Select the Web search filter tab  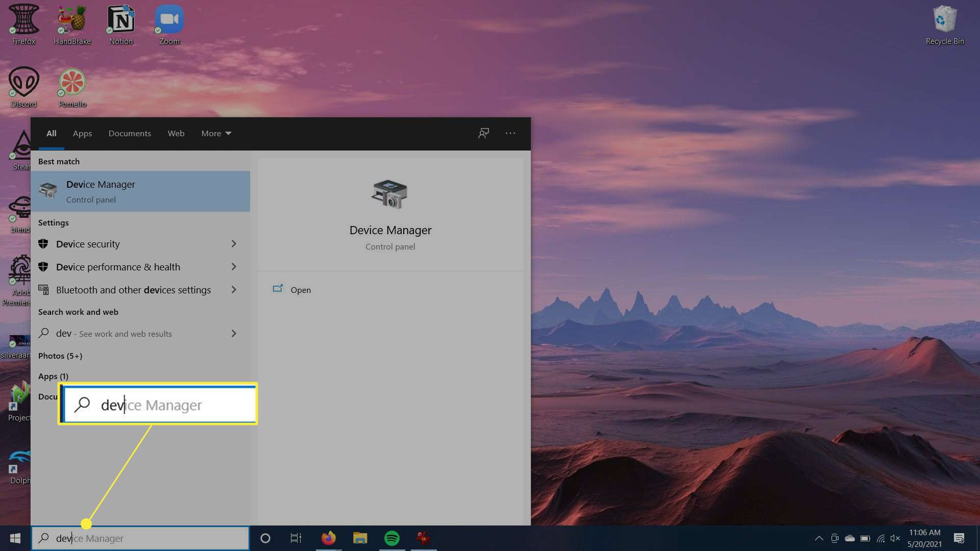(176, 133)
